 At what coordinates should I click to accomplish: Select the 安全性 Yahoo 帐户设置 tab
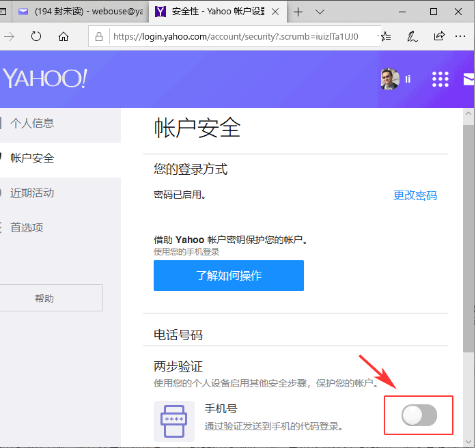tap(218, 12)
